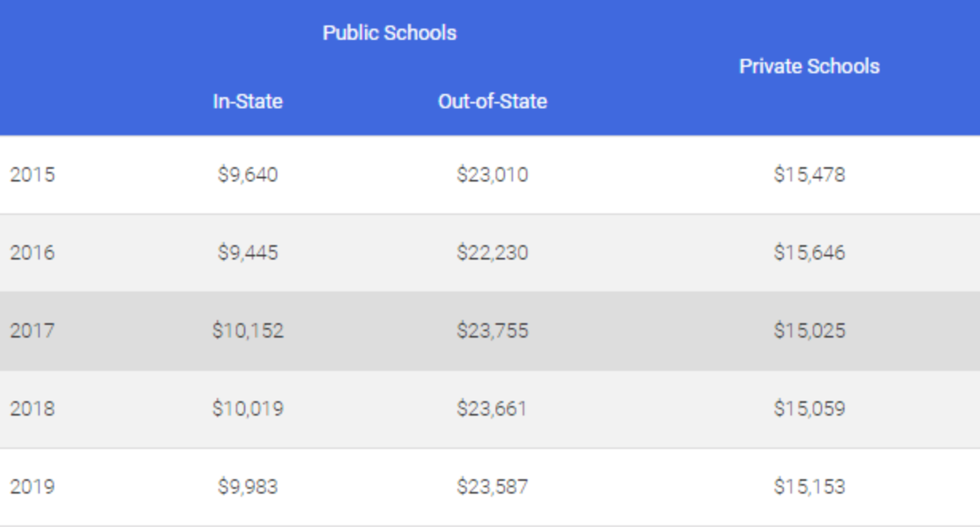The height and width of the screenshot is (527, 980).
Task: Click the 2017 row label
Action: pyautogui.click(x=33, y=330)
